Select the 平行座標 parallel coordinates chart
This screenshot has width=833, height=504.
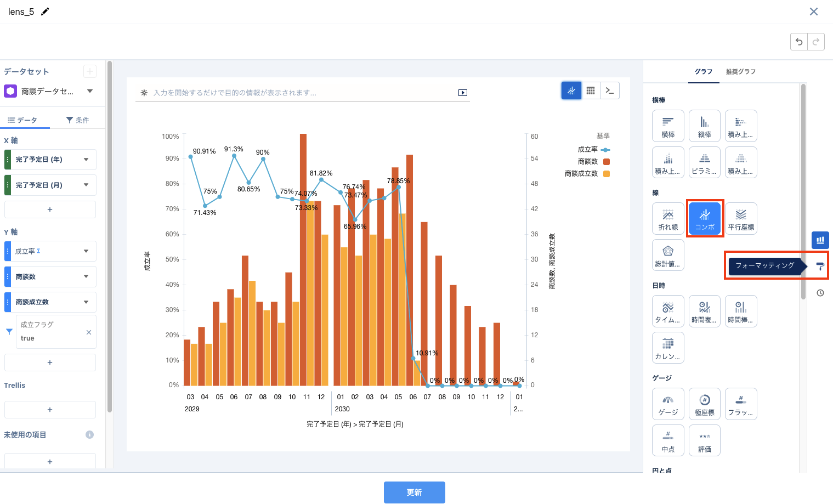[x=741, y=219]
